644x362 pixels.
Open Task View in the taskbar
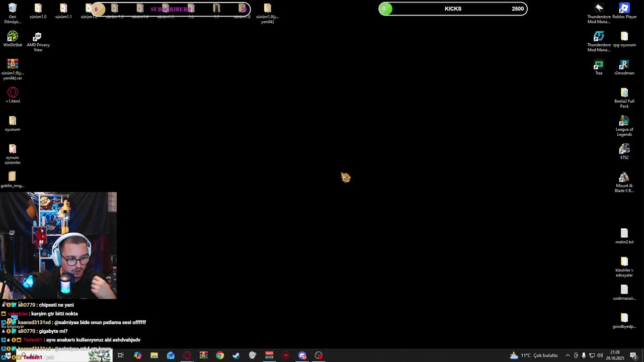[x=121, y=355]
